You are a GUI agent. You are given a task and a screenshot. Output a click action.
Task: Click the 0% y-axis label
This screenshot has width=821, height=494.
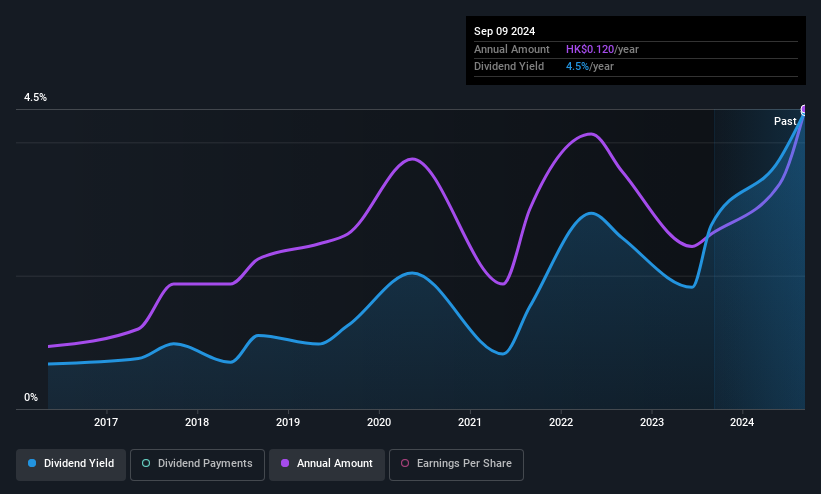tap(31, 398)
